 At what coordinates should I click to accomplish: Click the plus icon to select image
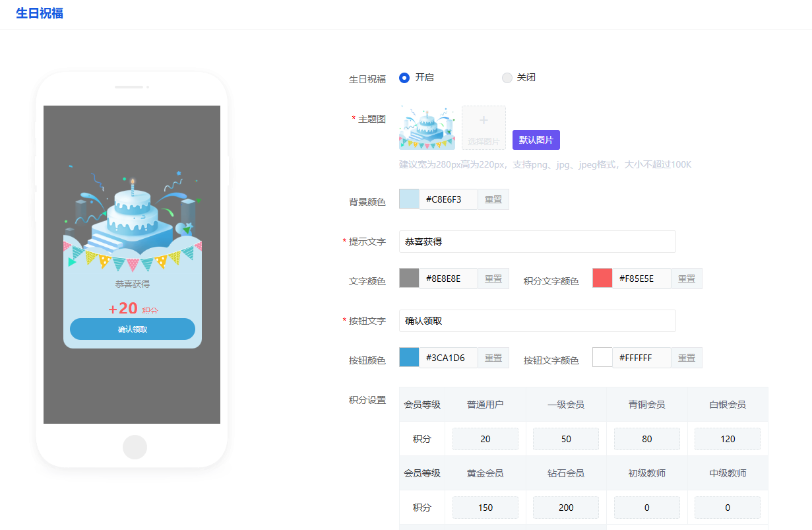tap(484, 121)
